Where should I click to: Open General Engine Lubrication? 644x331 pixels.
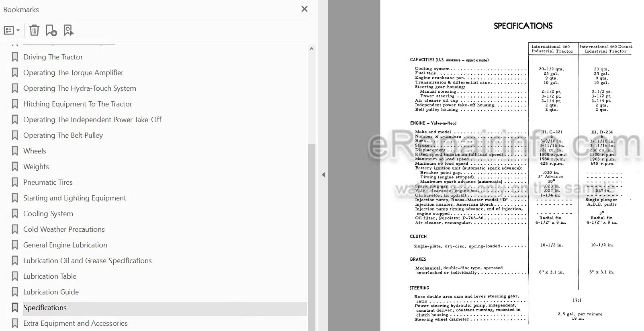click(65, 245)
